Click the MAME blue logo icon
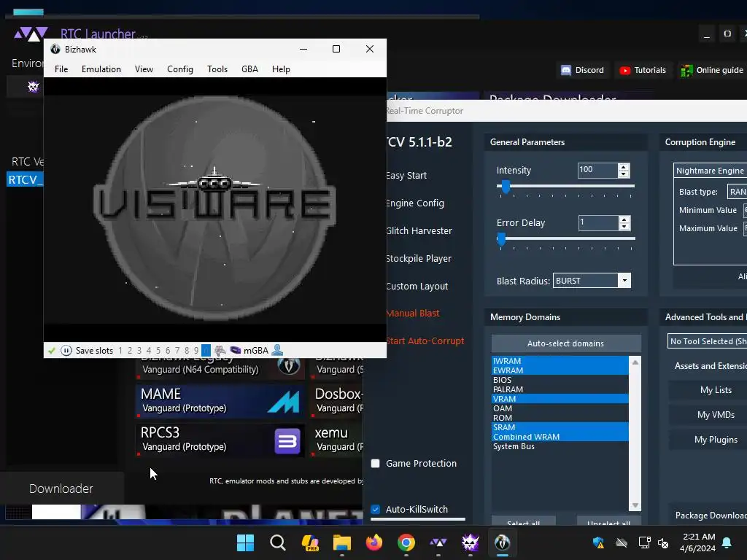The image size is (747, 560). [284, 402]
